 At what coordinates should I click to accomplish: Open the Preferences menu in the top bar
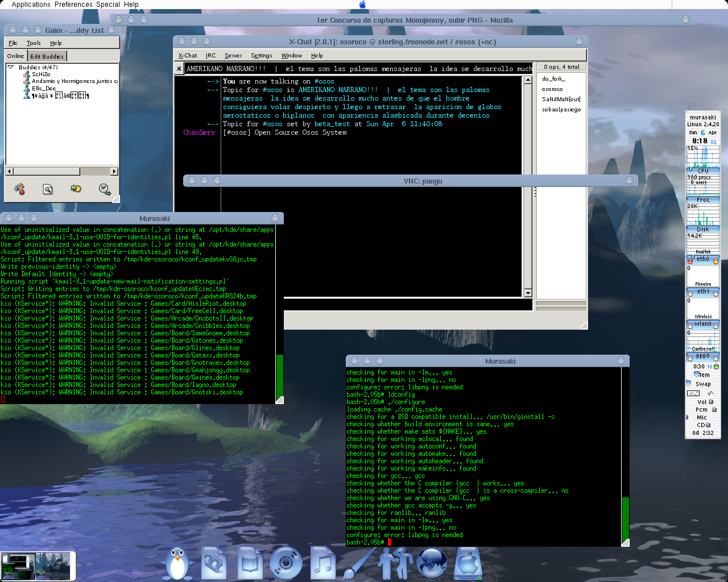[x=73, y=5]
